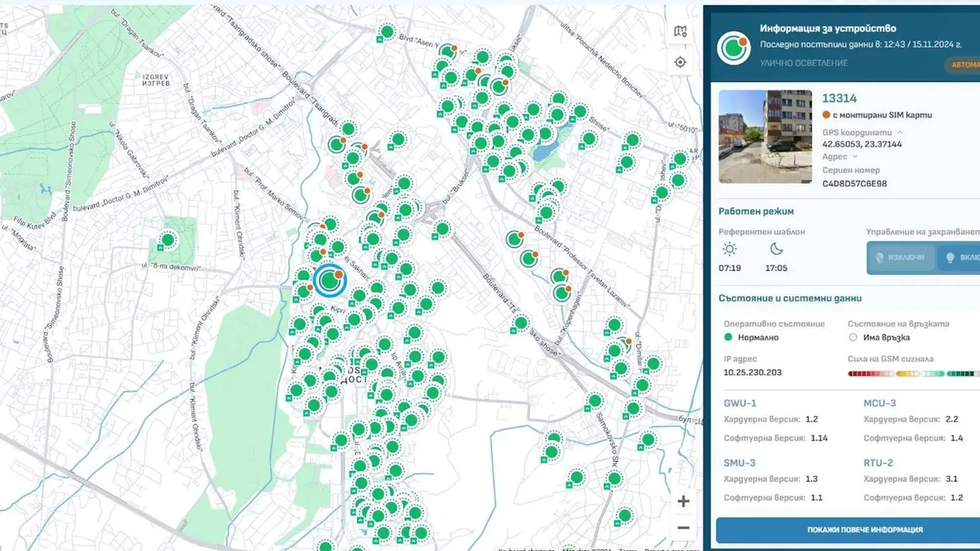Click MCU-3 hardware version 2.2
Image resolution: width=980 pixels, height=551 pixels.
(x=951, y=420)
